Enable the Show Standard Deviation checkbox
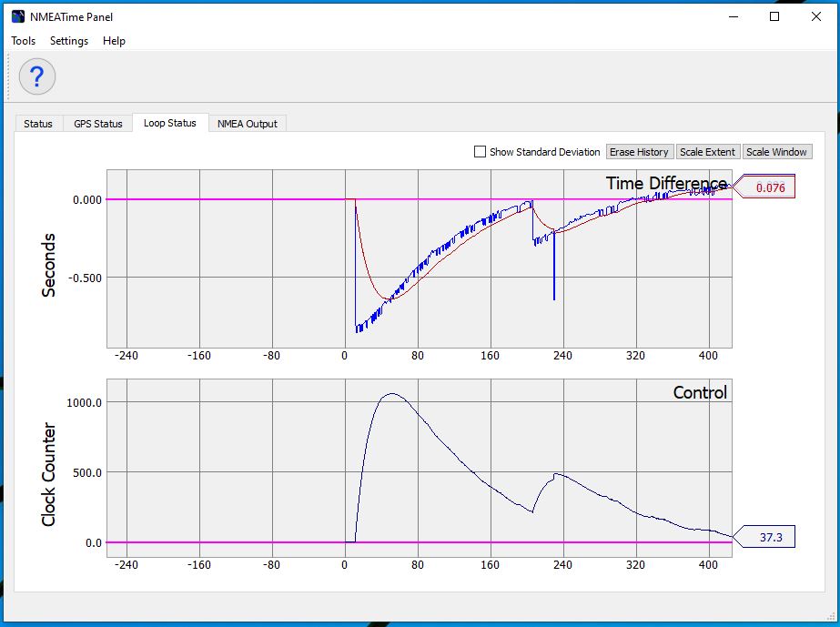Screen dimensions: 840x627 click(480, 152)
